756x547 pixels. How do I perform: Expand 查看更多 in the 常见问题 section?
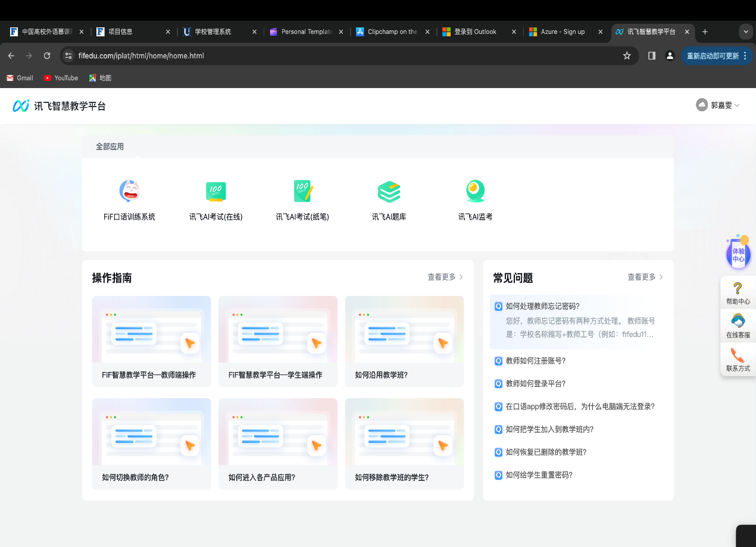[x=645, y=277]
